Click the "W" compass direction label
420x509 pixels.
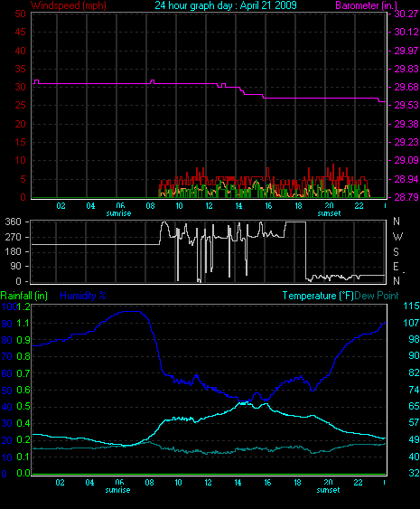coord(397,237)
